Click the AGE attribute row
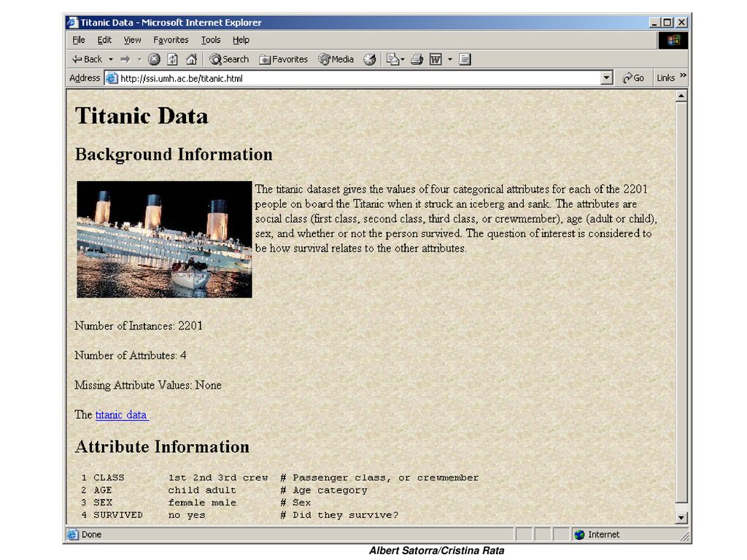 point(225,490)
